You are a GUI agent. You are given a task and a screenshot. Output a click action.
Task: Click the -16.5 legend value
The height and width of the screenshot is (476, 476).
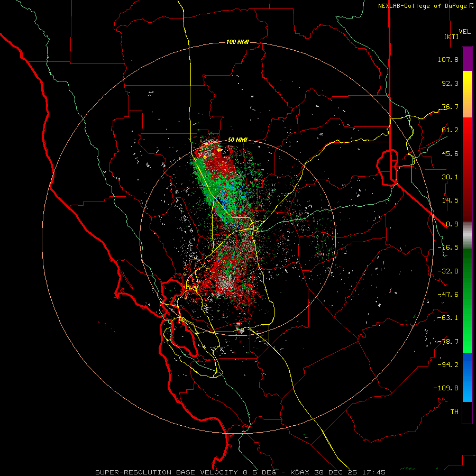[448, 248]
